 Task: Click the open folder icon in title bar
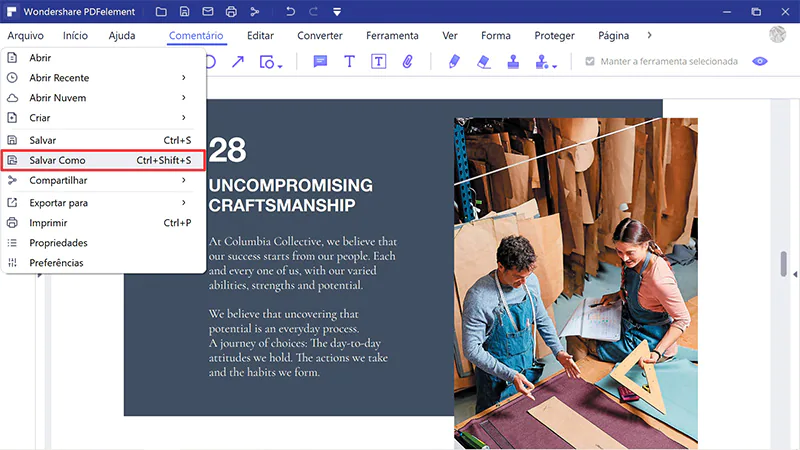click(x=161, y=11)
